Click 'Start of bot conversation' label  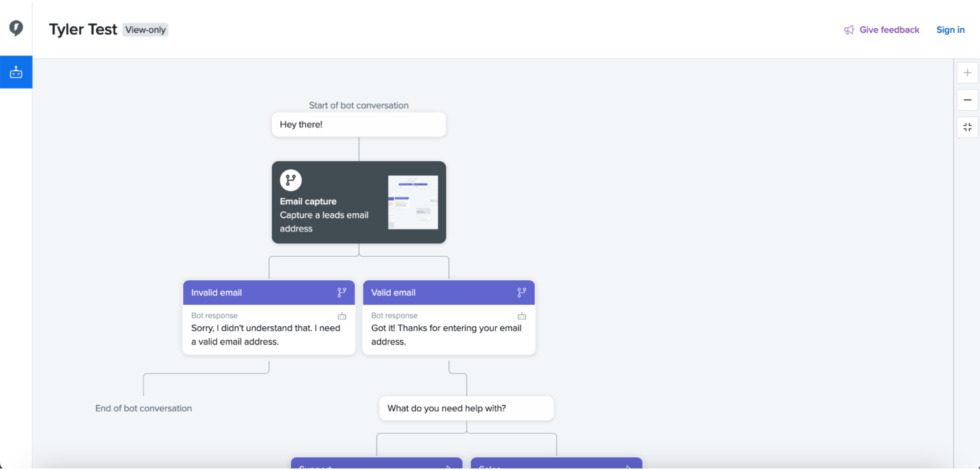point(359,105)
